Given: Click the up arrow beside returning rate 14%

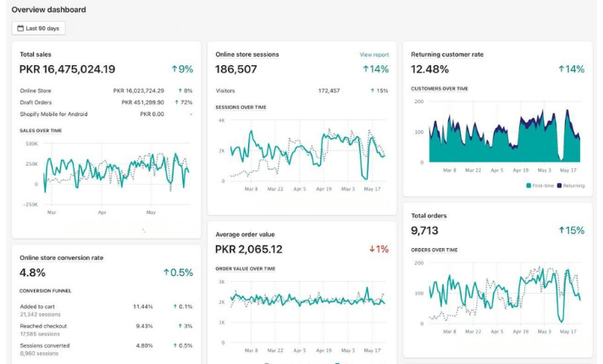Looking at the screenshot, I should tap(562, 69).
